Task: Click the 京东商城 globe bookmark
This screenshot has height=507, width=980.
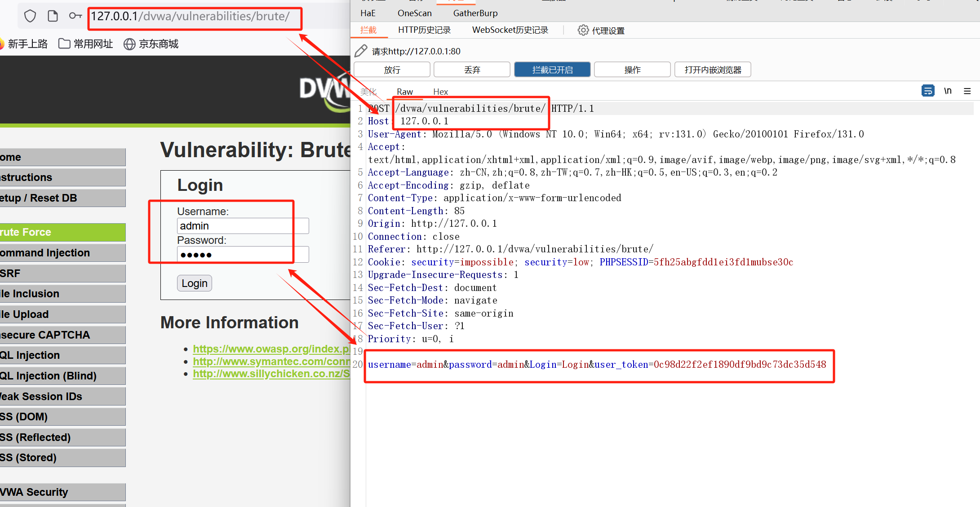Action: [x=151, y=44]
